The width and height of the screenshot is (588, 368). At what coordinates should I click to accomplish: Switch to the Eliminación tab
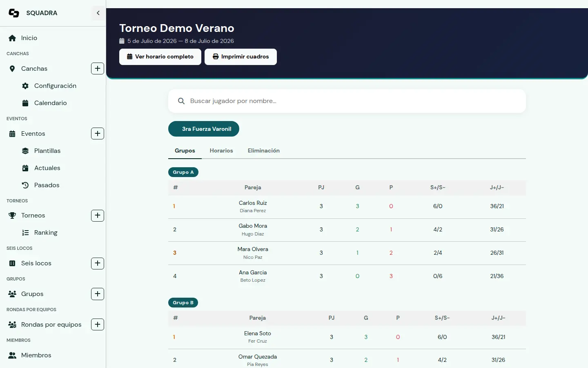(264, 151)
